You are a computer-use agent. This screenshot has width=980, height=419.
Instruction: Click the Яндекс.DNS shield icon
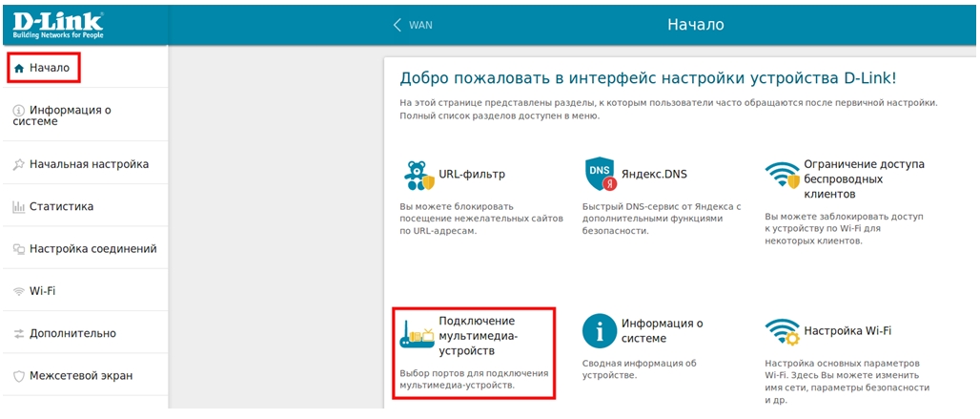pyautogui.click(x=600, y=176)
